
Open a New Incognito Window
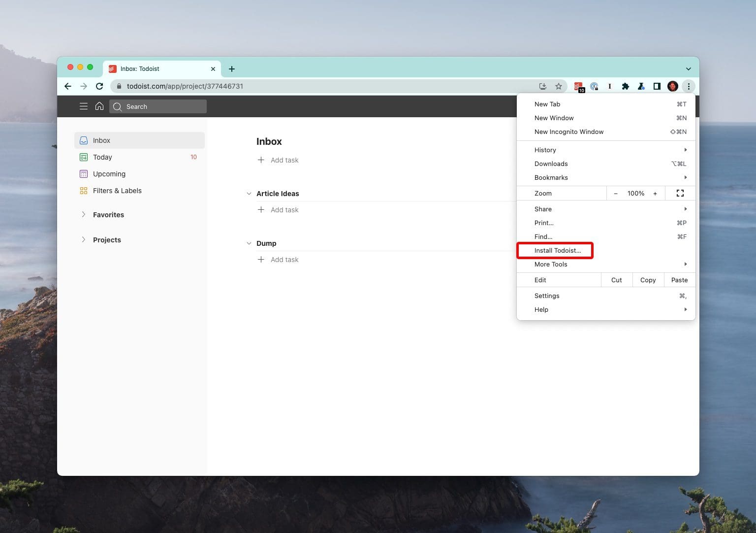tap(606, 132)
